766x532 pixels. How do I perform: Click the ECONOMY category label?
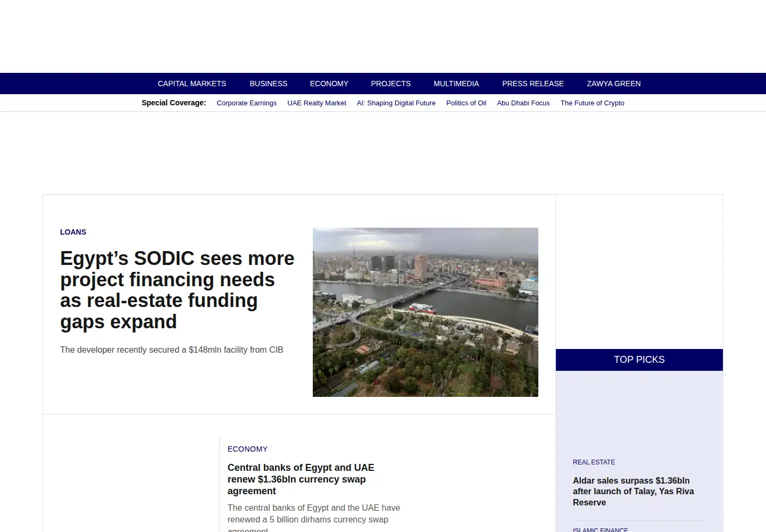(247, 449)
